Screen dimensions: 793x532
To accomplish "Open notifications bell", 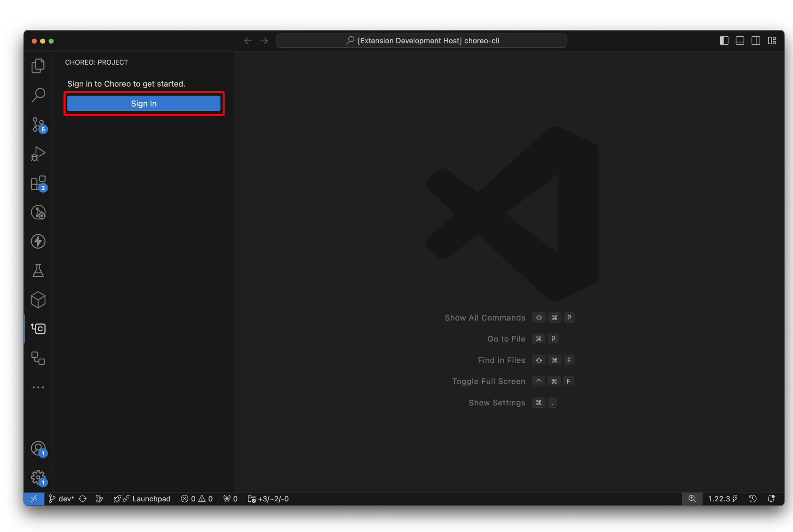I will pyautogui.click(x=771, y=499).
